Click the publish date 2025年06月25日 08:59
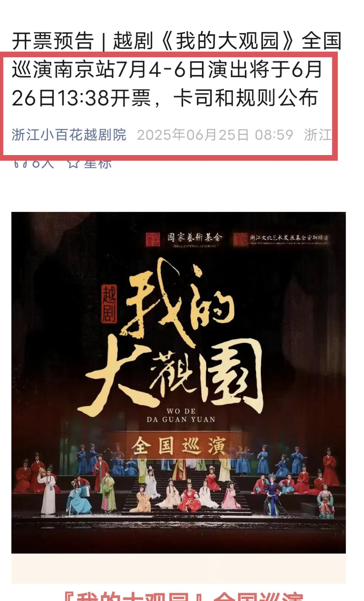 pos(215,135)
